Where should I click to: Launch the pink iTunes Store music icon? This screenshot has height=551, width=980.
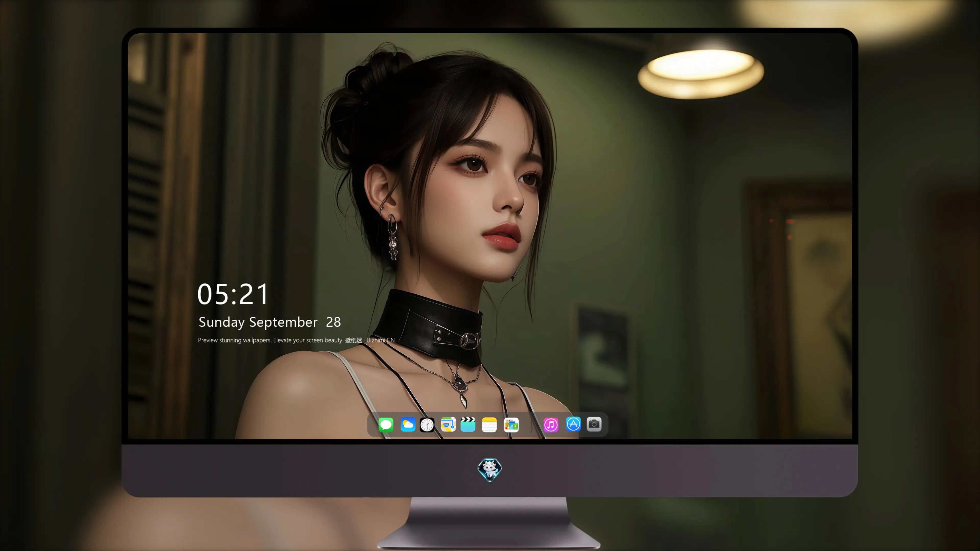coord(551,425)
